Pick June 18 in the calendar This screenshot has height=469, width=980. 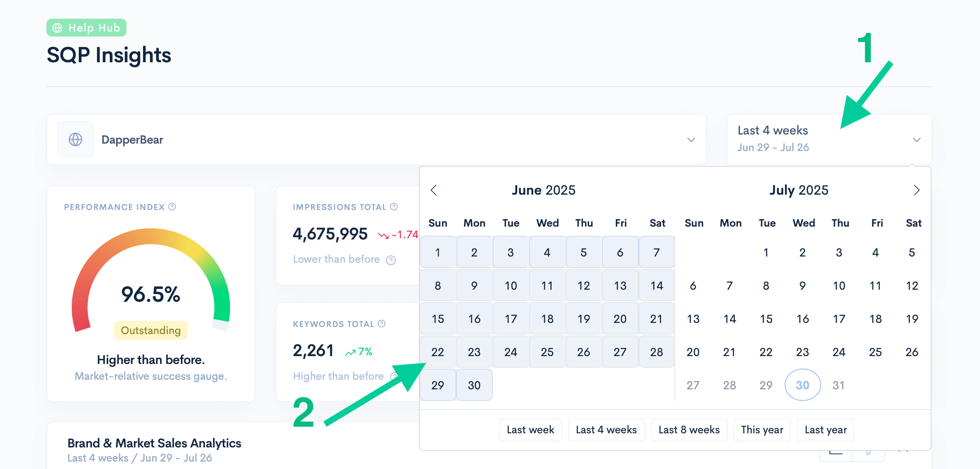tap(547, 319)
